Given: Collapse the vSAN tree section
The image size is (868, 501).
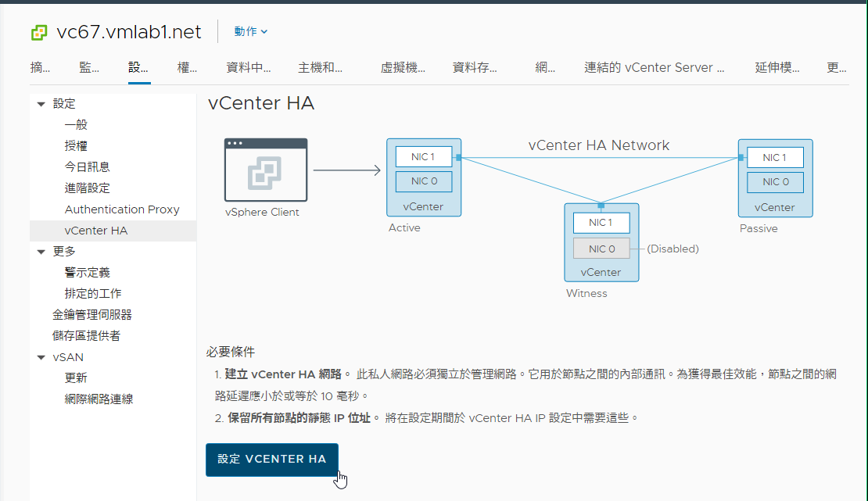Looking at the screenshot, I should (41, 358).
